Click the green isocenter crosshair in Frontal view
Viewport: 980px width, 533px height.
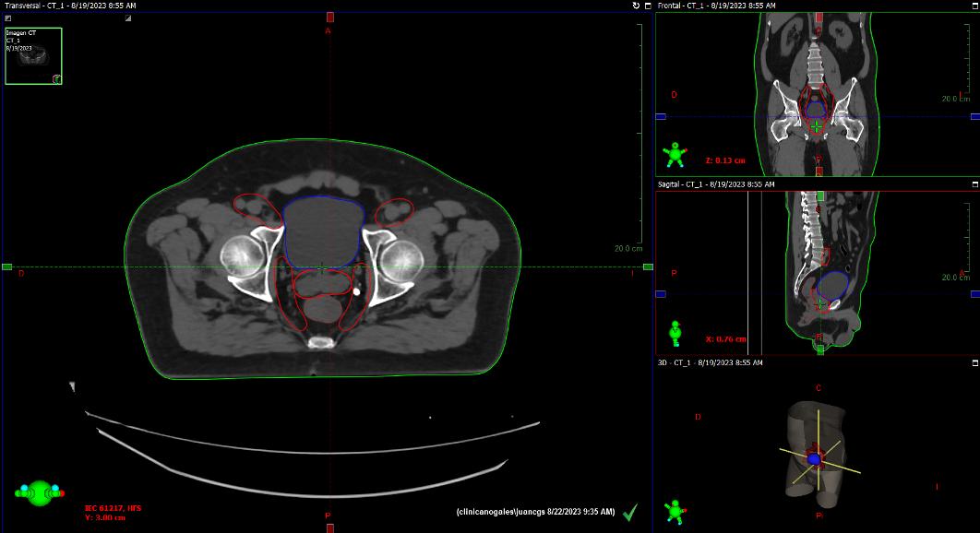[x=817, y=127]
